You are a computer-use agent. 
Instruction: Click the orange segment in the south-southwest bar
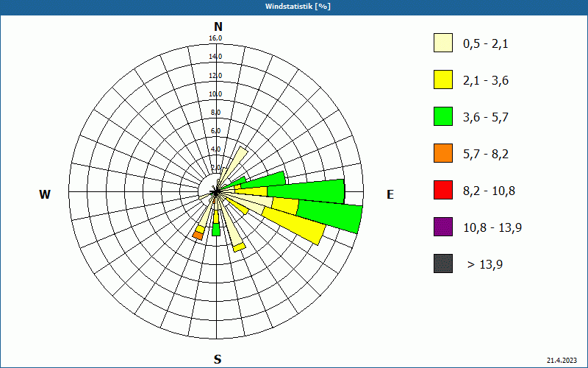[198, 236]
